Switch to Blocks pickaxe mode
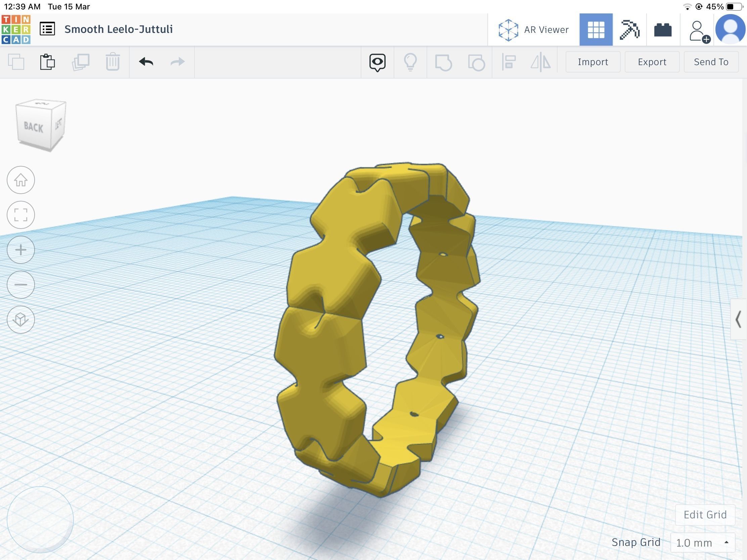Viewport: 747px width, 560px height. point(629,30)
